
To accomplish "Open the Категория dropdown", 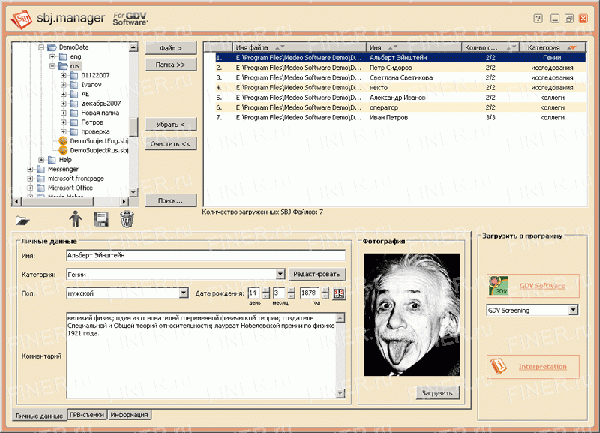I will pyautogui.click(x=280, y=274).
